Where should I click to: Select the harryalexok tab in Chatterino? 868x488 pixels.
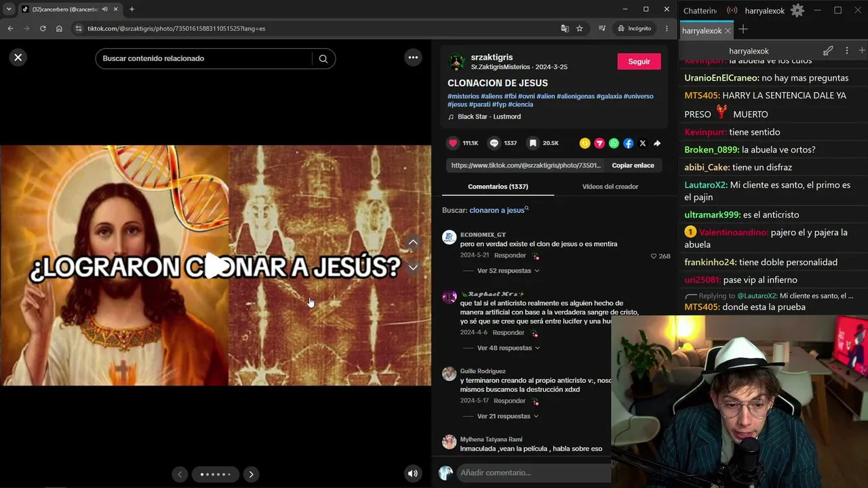(x=702, y=30)
